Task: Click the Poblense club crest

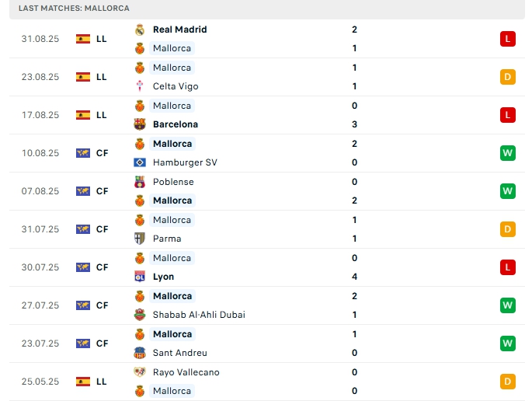Action: point(140,182)
